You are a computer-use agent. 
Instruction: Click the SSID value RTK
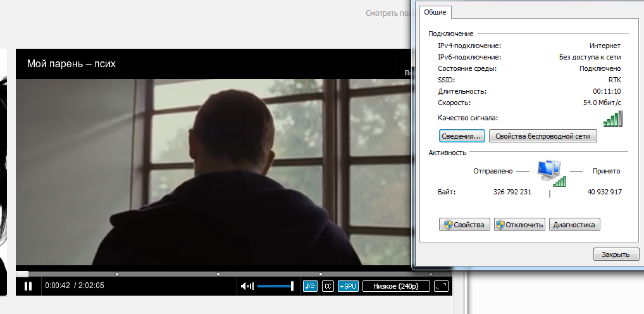(615, 80)
